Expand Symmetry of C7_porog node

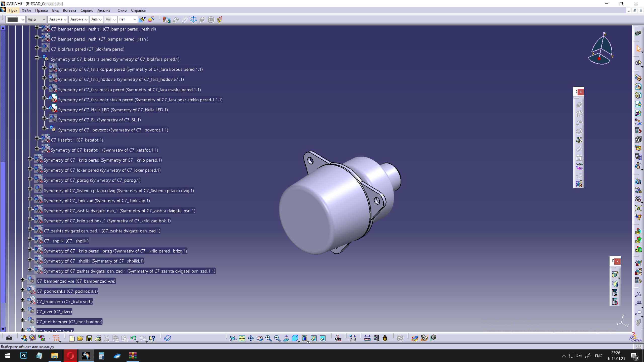click(30, 179)
